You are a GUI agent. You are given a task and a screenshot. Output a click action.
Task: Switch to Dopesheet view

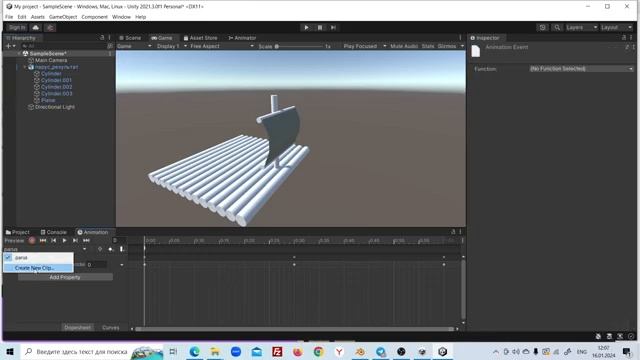(78, 327)
